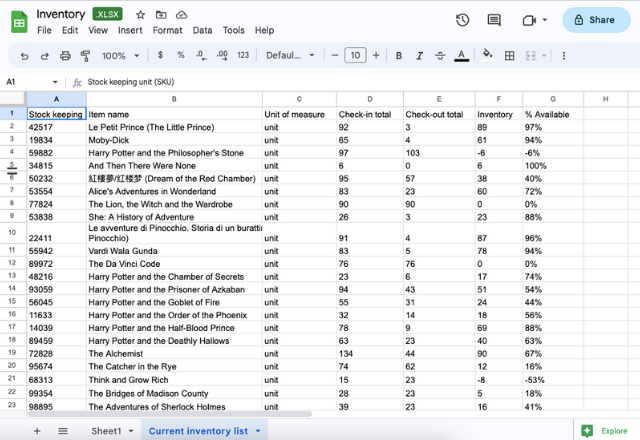Click the horizontal scrollbar

169,414
